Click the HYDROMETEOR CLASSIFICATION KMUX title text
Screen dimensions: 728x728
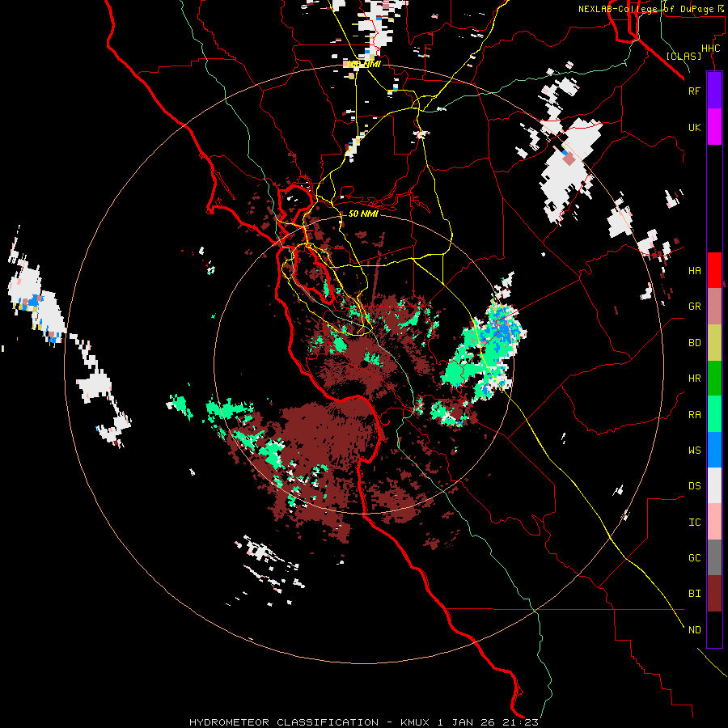(x=363, y=722)
